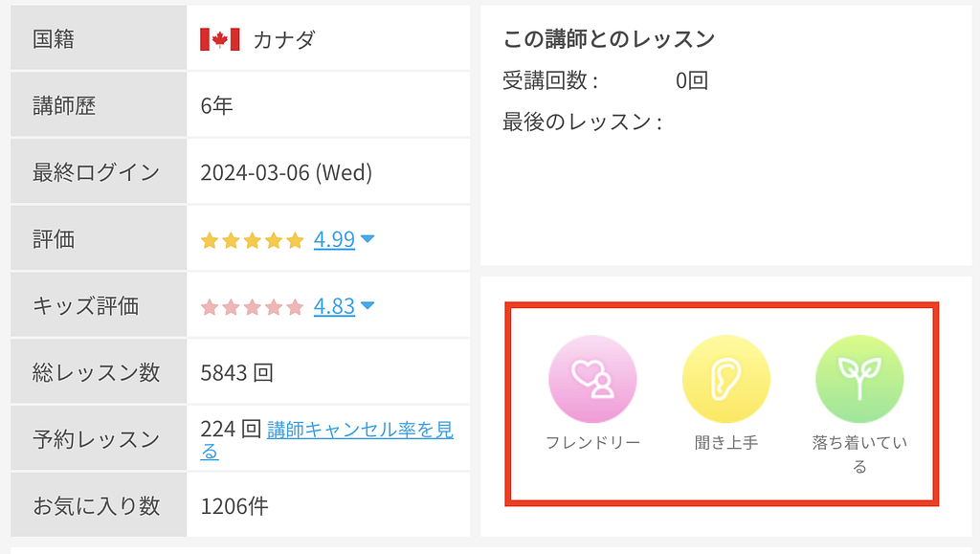980x554 pixels.
Task: Click the yellow ear good-listener icon
Action: (x=725, y=379)
